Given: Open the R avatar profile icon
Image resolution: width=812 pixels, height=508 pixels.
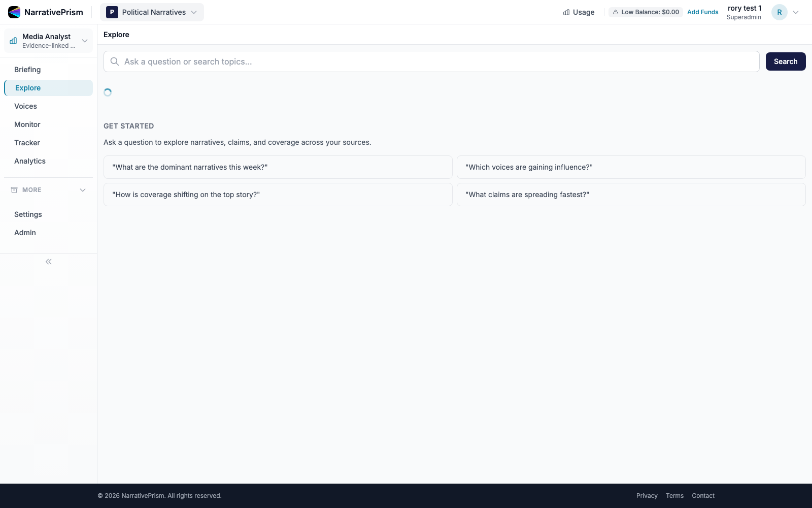Looking at the screenshot, I should 779,12.
